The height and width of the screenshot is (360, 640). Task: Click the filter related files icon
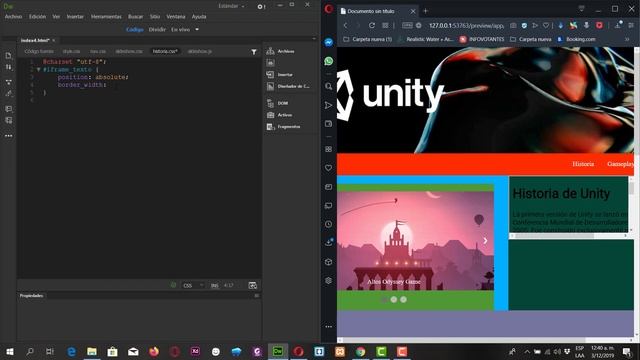tap(254, 52)
